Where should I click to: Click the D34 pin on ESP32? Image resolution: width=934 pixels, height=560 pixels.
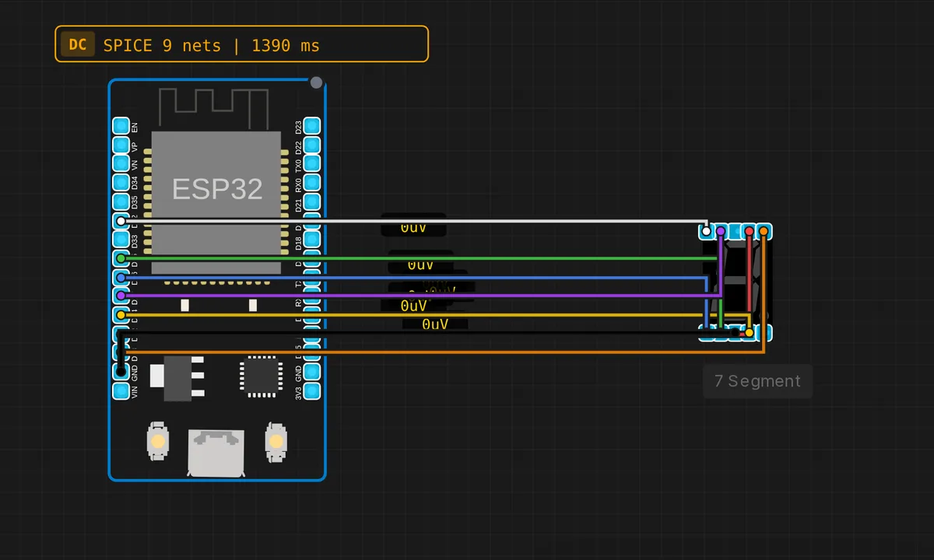tap(121, 183)
